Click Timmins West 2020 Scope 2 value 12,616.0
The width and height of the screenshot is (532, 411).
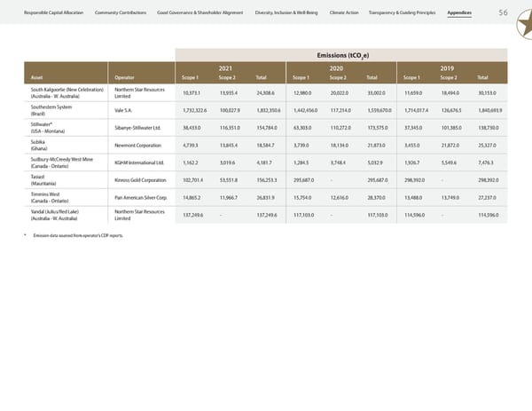click(340, 198)
